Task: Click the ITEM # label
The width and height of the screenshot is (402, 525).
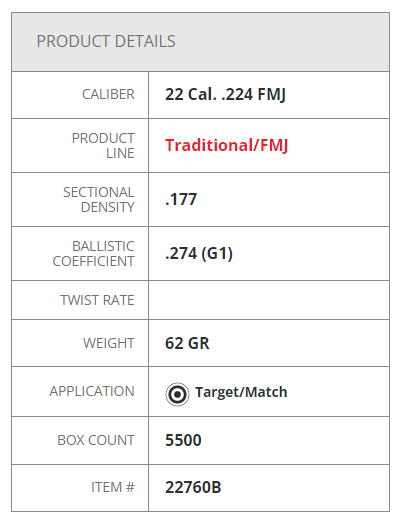Action: (x=113, y=487)
